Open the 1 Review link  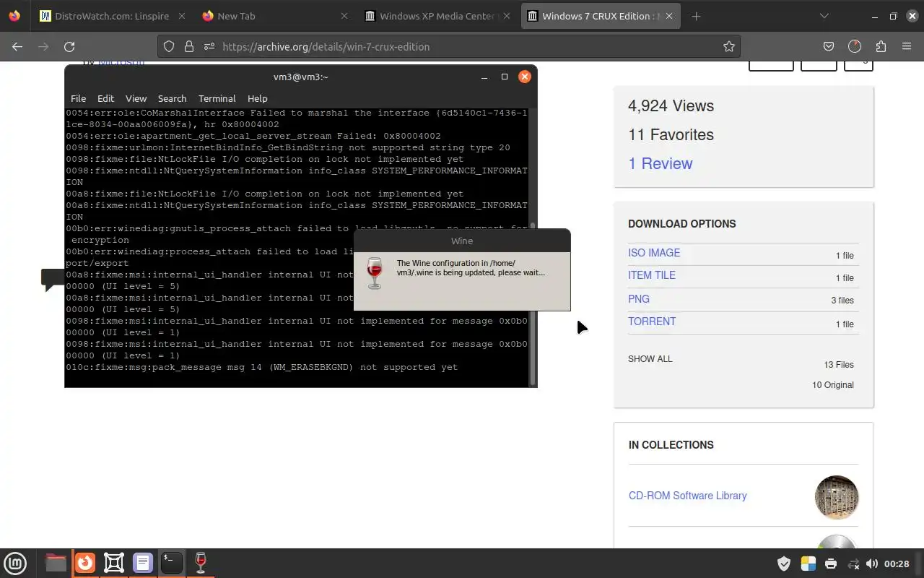click(660, 163)
